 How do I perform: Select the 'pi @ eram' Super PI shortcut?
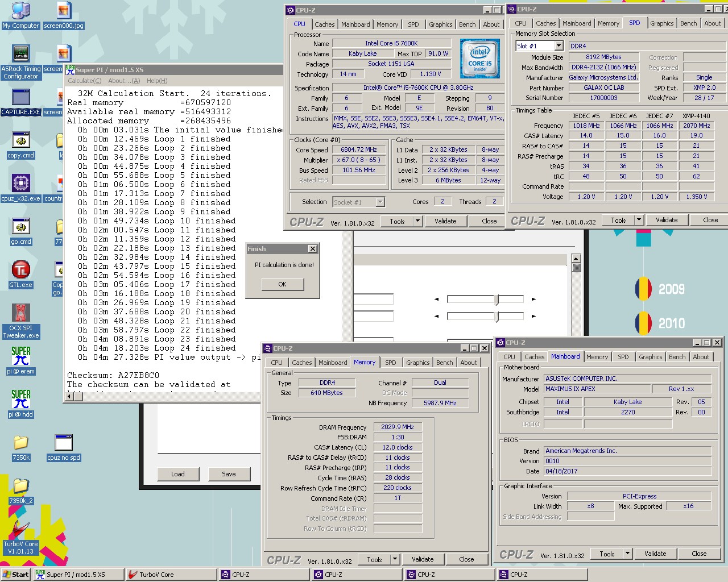tap(21, 361)
